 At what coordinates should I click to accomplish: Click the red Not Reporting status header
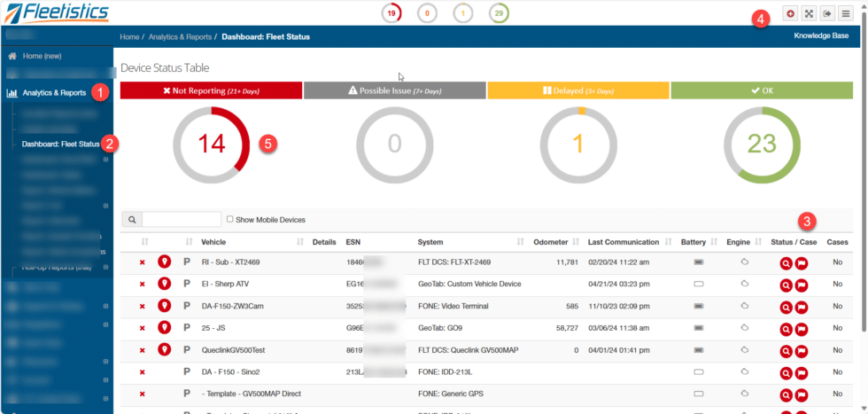(211, 90)
